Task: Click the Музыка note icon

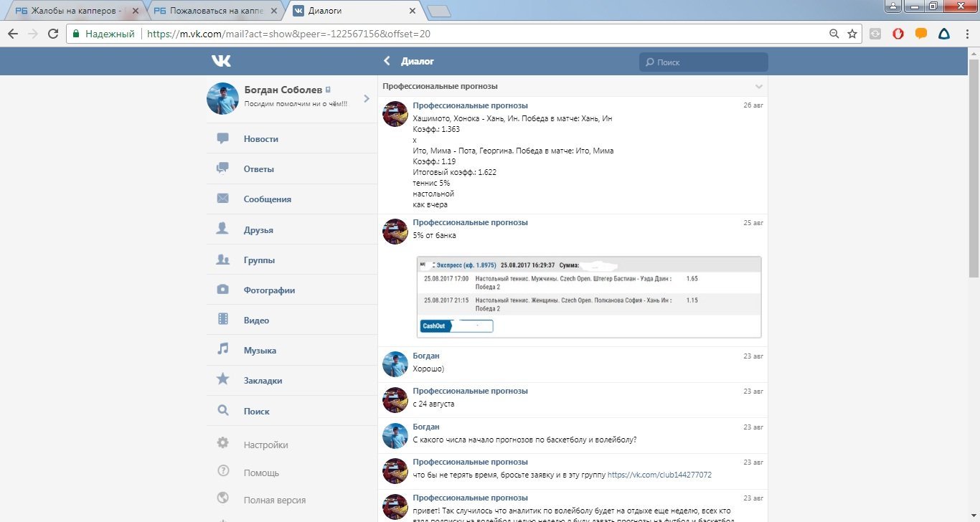Action: [x=222, y=350]
